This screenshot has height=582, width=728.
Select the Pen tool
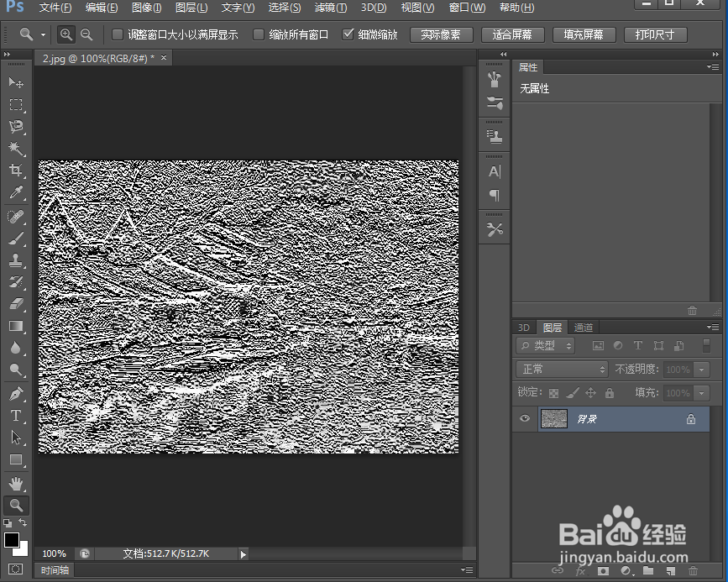tap(16, 394)
